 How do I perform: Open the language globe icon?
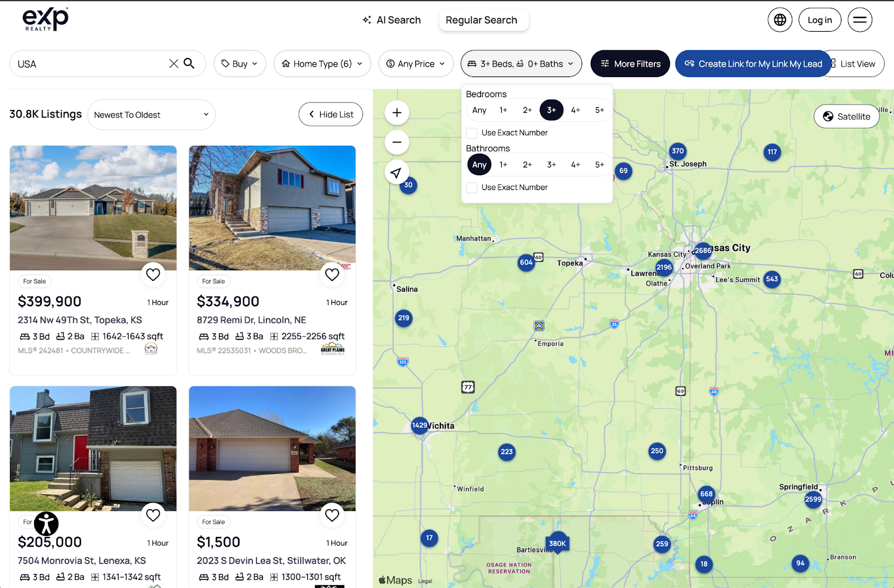point(779,20)
